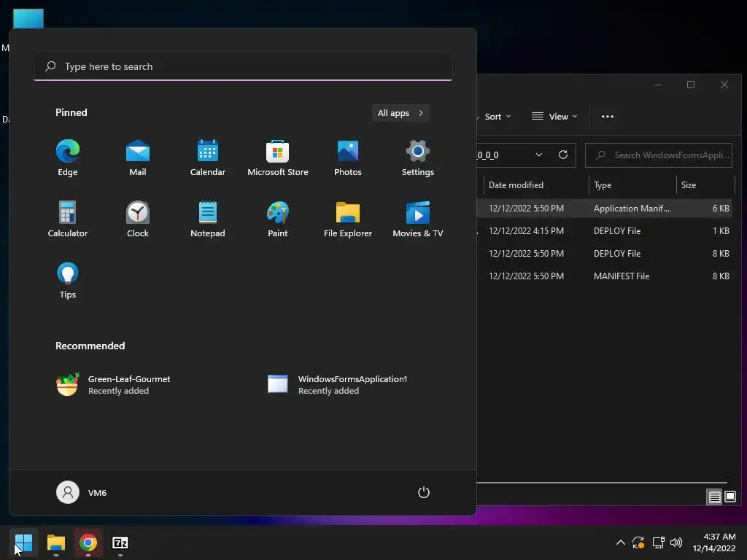Click the Start menu search box
The width and height of the screenshot is (747, 560).
click(243, 66)
